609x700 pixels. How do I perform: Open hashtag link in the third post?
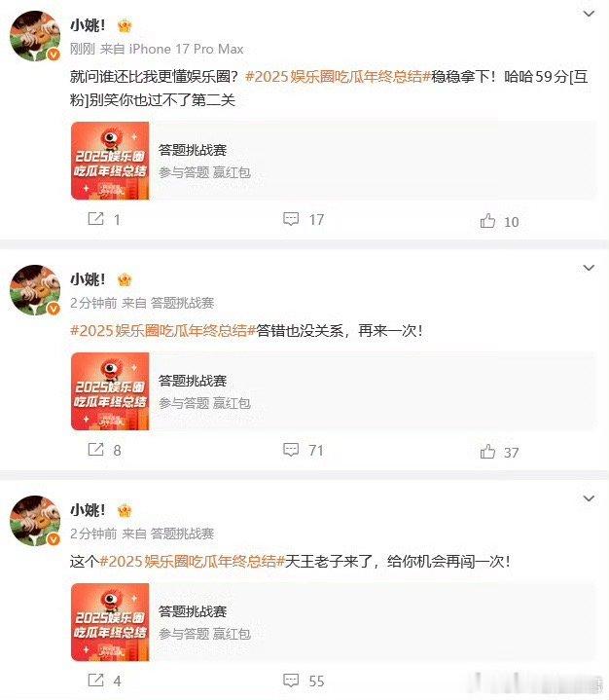point(192,561)
